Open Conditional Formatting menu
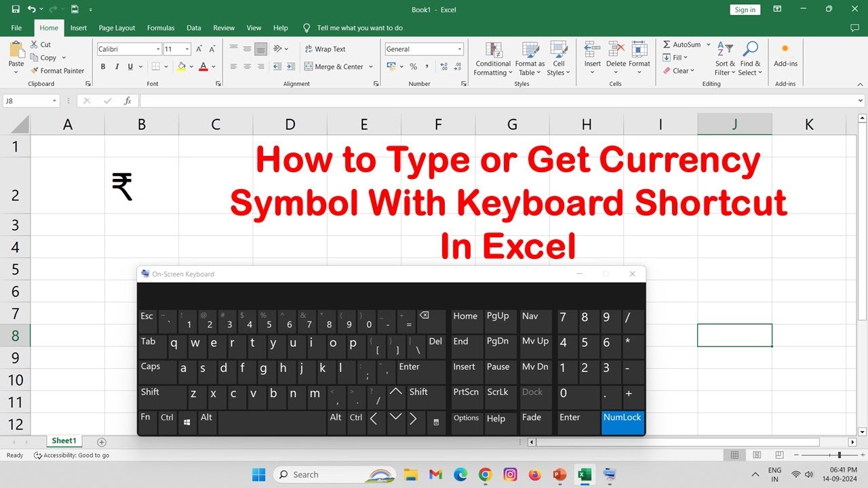This screenshot has width=868, height=488. pos(493,59)
